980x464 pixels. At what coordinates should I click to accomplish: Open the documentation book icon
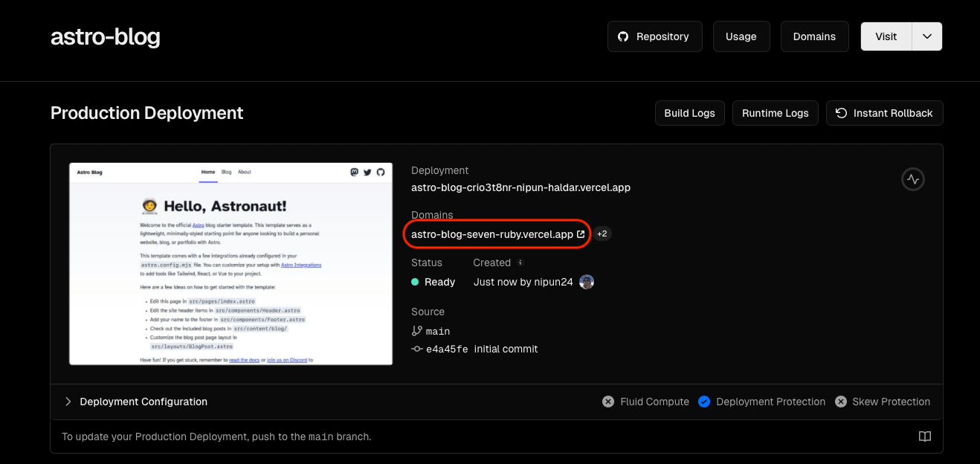pos(924,436)
